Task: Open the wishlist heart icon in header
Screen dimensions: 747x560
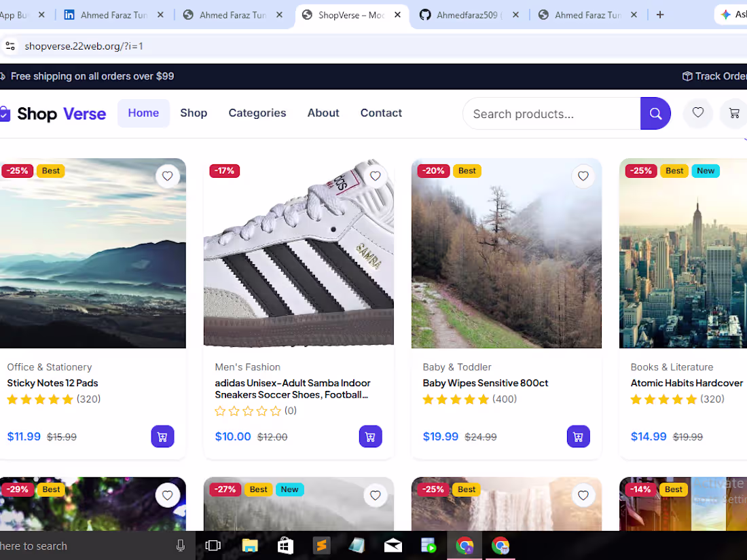Action: point(698,113)
